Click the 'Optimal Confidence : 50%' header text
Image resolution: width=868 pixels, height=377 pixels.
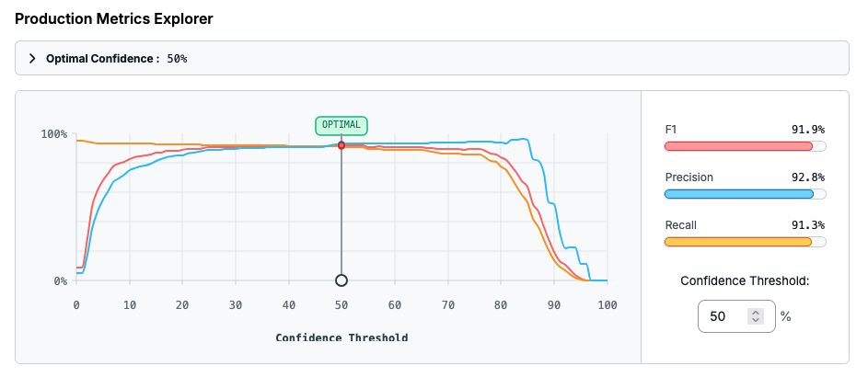[116, 58]
